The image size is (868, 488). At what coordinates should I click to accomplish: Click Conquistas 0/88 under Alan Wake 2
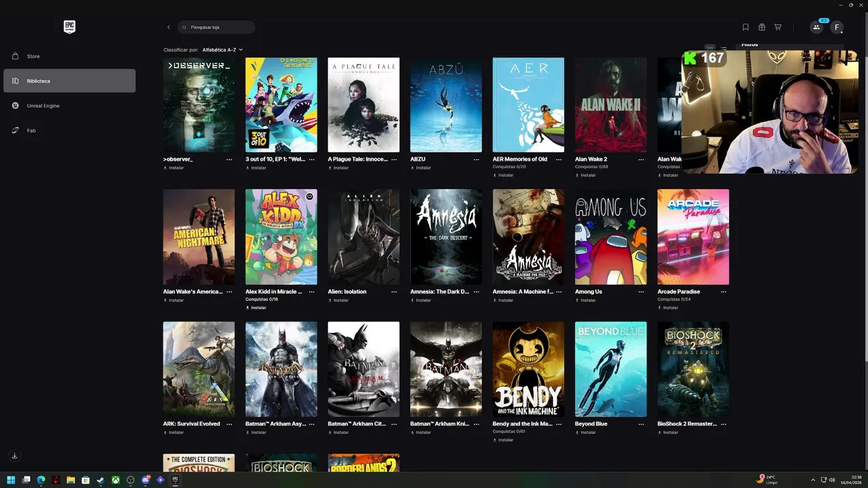tap(591, 167)
